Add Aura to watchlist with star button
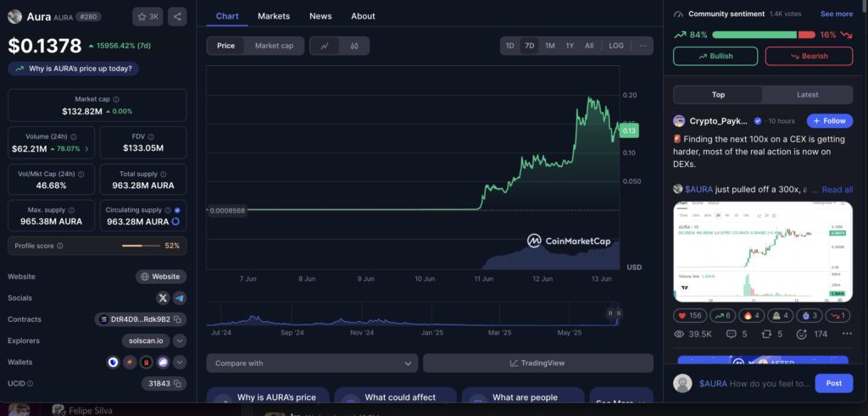Image resolution: width=868 pixels, height=416 pixels. (147, 17)
